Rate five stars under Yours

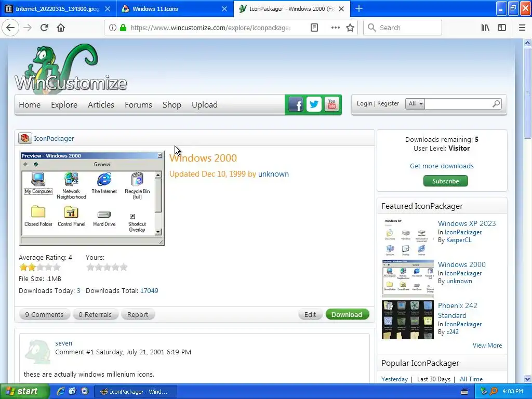tap(124, 268)
